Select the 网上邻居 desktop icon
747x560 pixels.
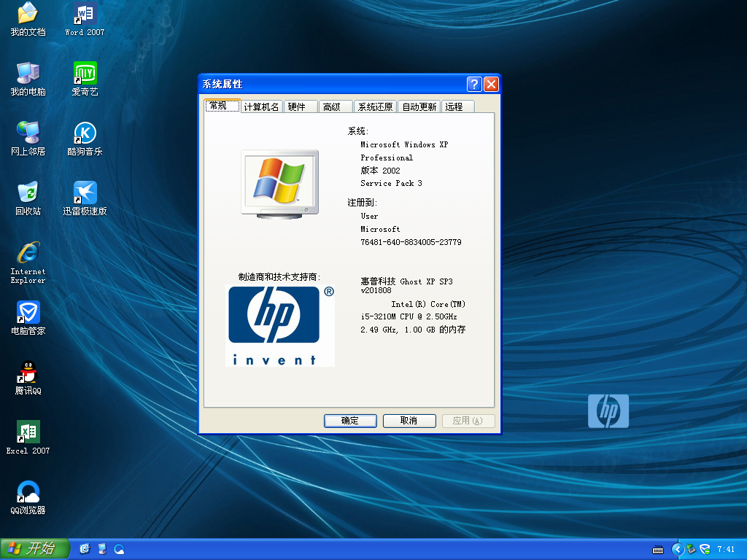coord(28,139)
